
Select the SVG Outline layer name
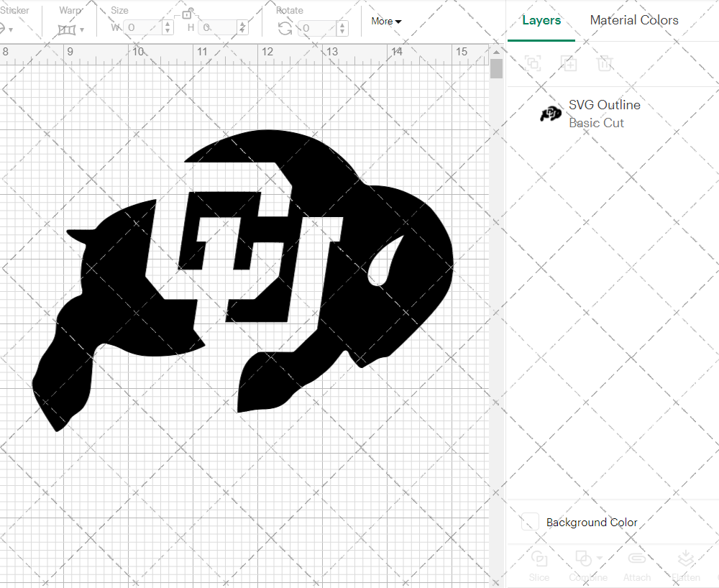click(x=605, y=105)
